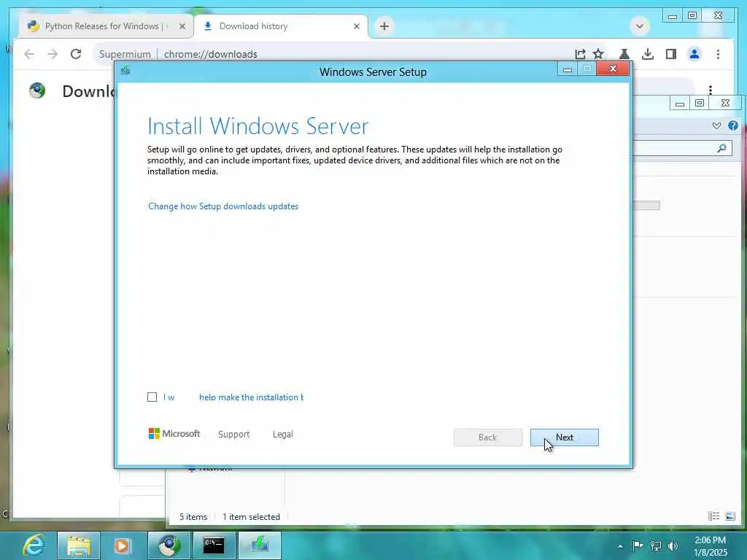Switch to Supermium browser in taskbar
Viewport: 747px width, 560px height.
(x=169, y=545)
